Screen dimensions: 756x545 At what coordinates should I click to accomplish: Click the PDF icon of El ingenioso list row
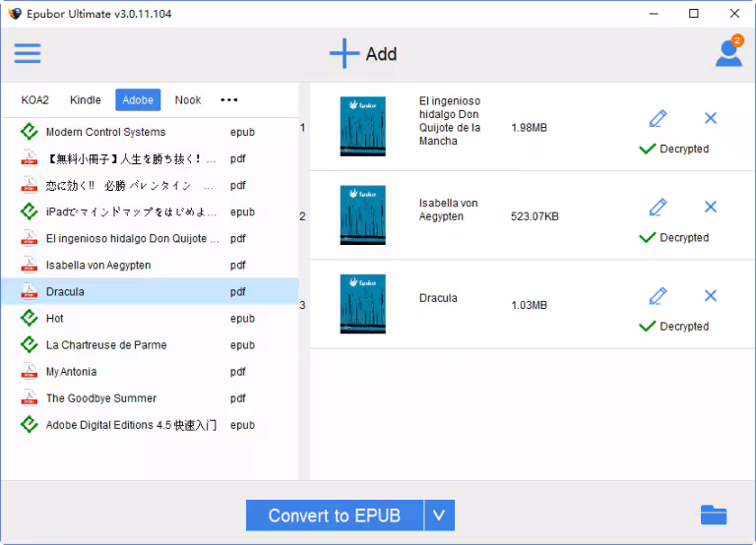click(30, 238)
